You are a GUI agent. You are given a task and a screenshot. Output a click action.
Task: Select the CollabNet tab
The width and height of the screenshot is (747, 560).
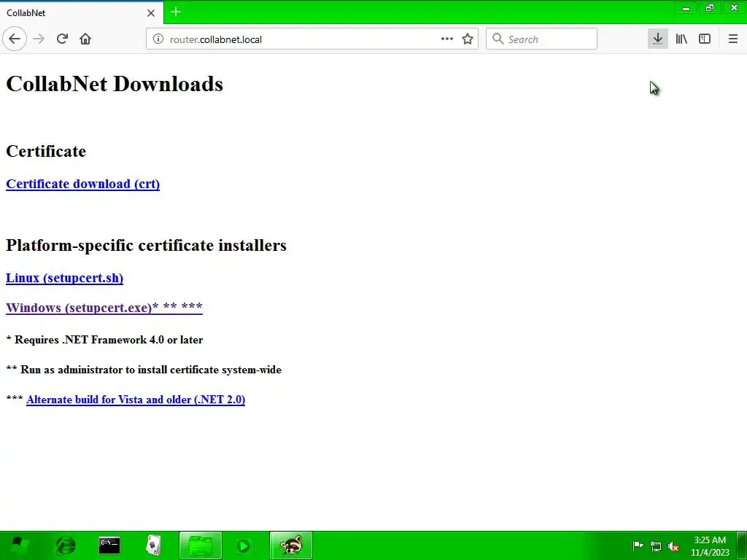point(81,13)
